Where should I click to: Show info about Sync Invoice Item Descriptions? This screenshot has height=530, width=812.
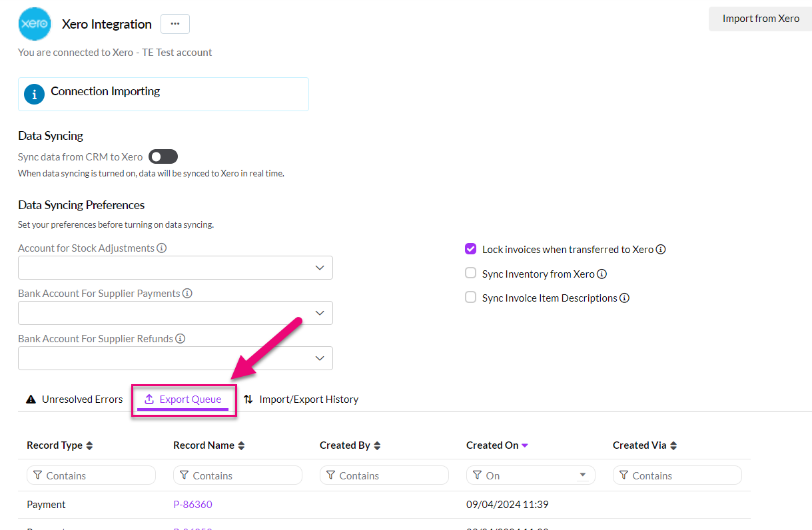(x=624, y=298)
